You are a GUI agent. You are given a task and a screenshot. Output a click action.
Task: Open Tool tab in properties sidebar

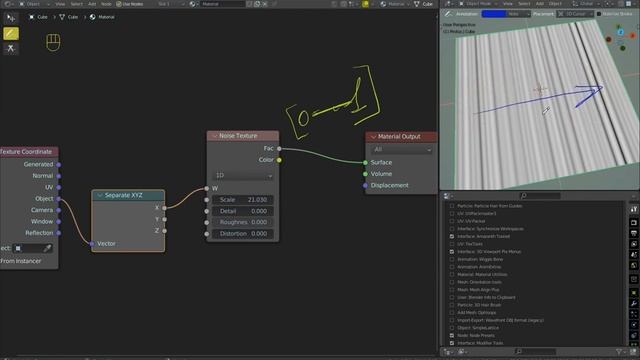click(x=633, y=209)
